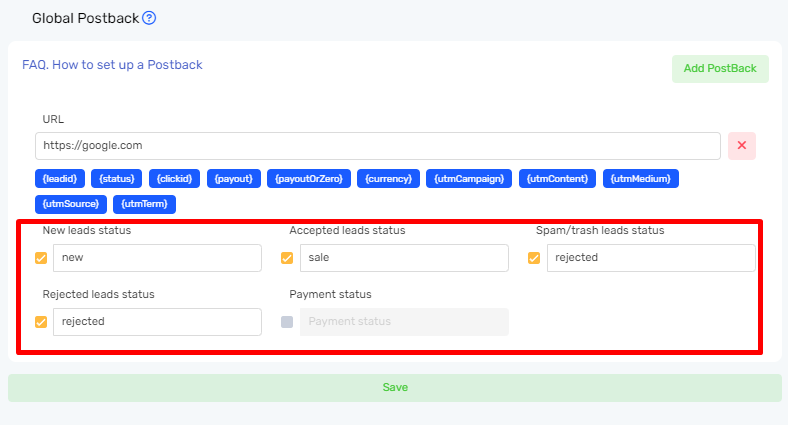Enable the Payment status checkbox
Viewport: 788px width, 425px height.
click(287, 322)
